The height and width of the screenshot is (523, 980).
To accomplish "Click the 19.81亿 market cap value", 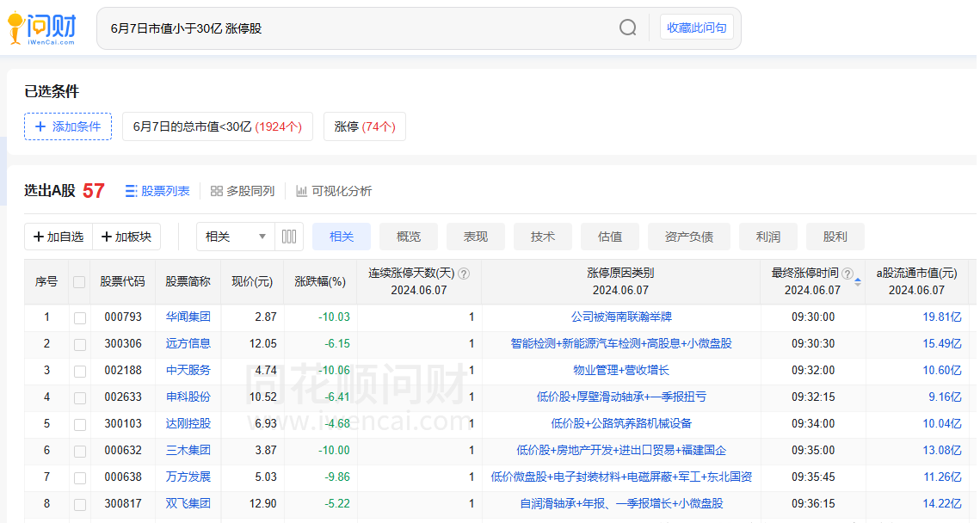I will (x=942, y=317).
